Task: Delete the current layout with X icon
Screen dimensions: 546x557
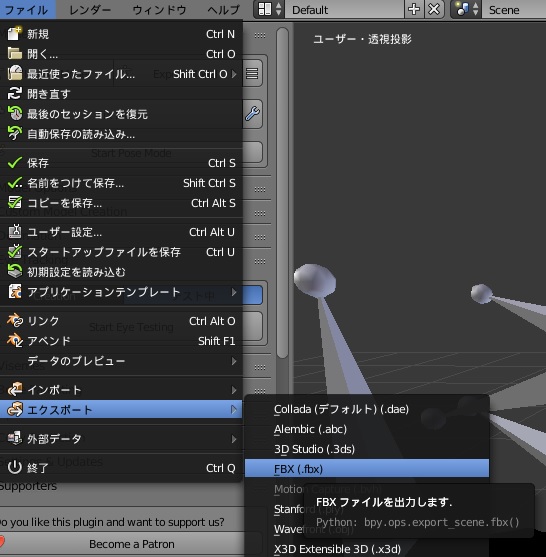Action: [x=434, y=10]
